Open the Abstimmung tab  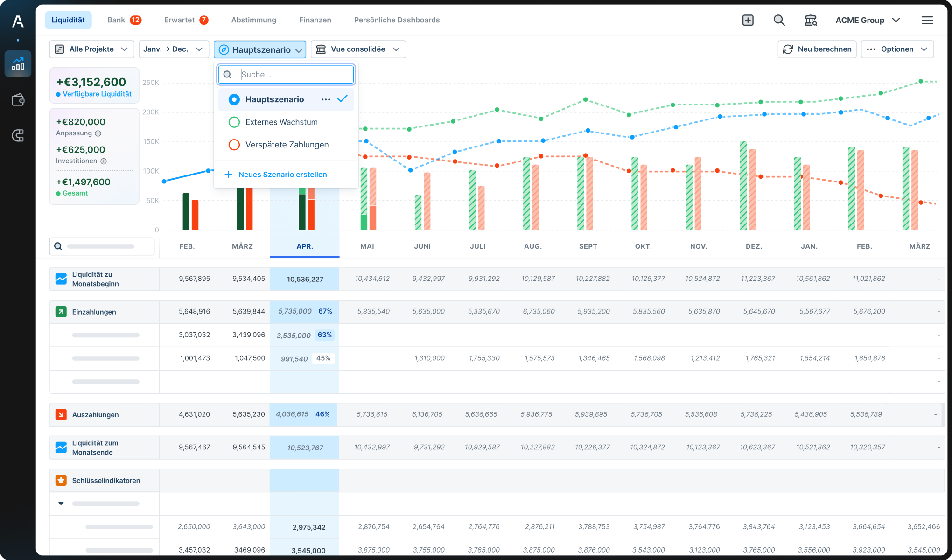253,20
